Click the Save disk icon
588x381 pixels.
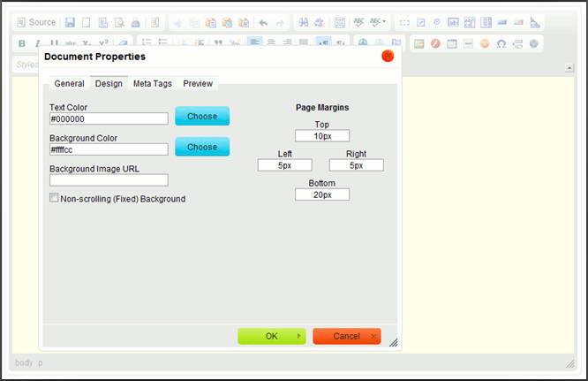tap(71, 22)
